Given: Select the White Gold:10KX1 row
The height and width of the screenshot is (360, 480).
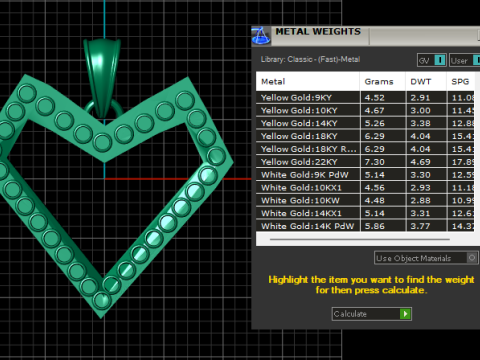Looking at the screenshot, I should pyautogui.click(x=365, y=188).
